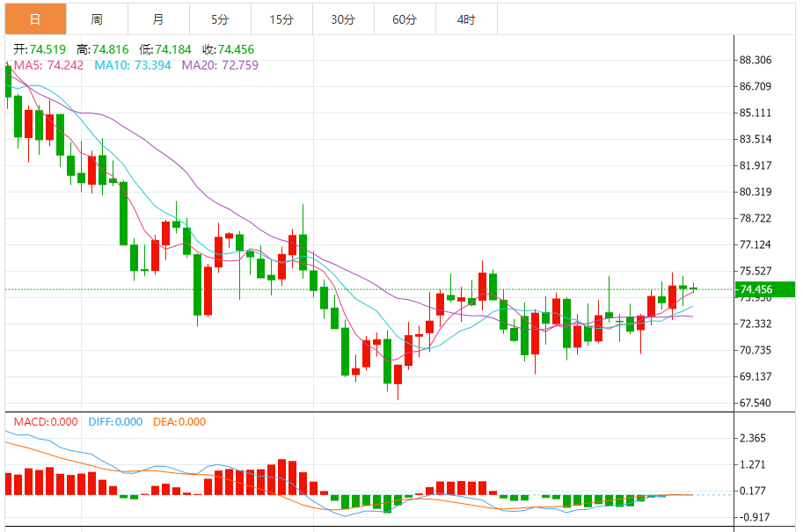
Task: Open the 60分 timeframe tab
Action: coord(405,19)
